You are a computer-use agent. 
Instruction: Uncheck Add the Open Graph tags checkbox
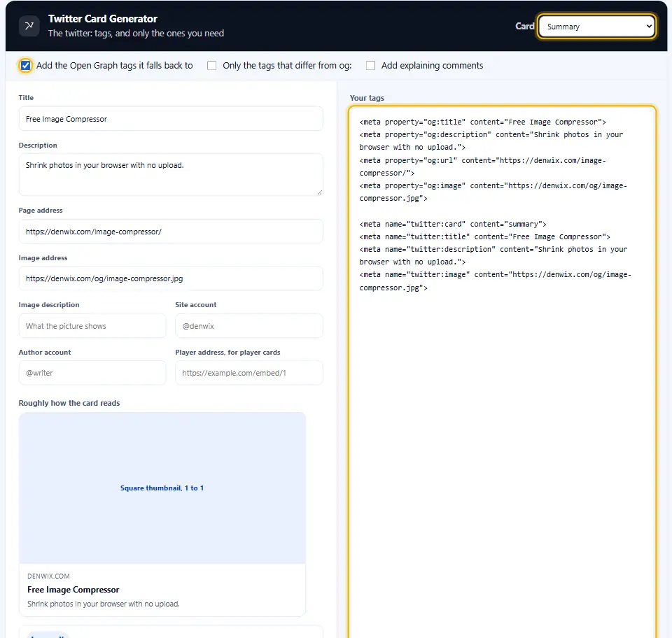point(25,66)
